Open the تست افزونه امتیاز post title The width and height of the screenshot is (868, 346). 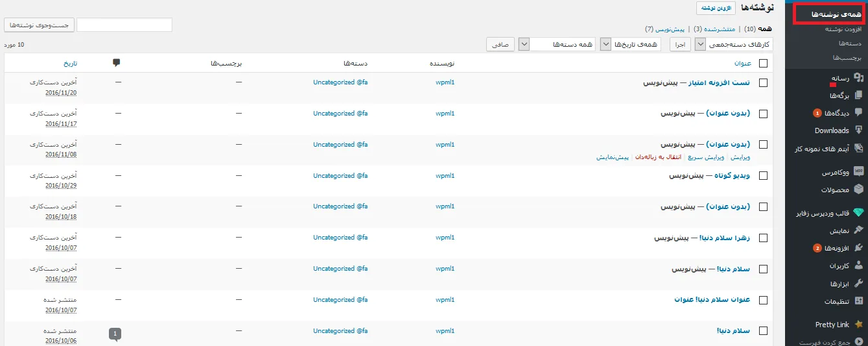coord(718,83)
